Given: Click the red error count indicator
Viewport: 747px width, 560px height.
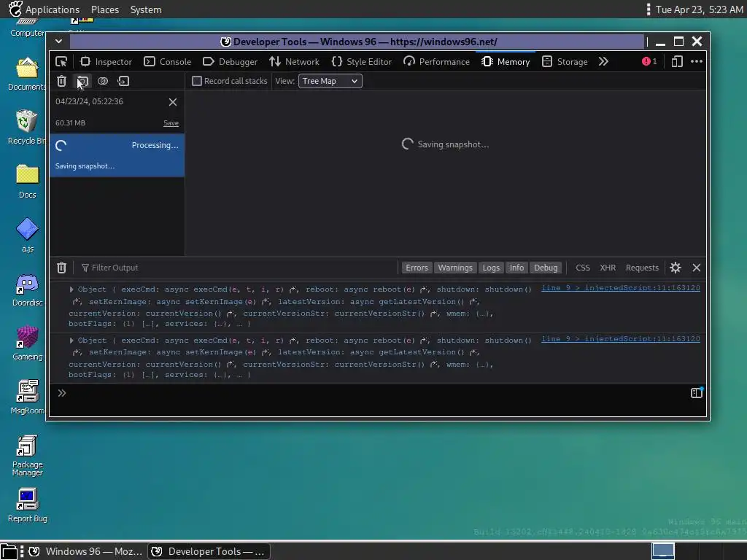Looking at the screenshot, I should 649,61.
